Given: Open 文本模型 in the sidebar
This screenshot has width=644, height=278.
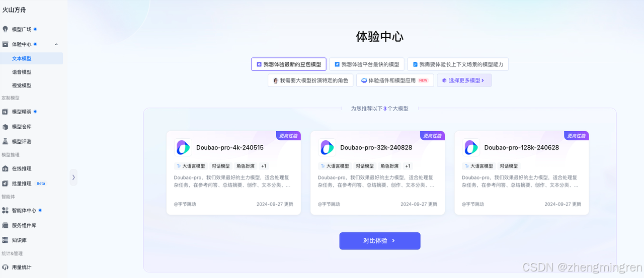Looking at the screenshot, I should click(x=31, y=58).
